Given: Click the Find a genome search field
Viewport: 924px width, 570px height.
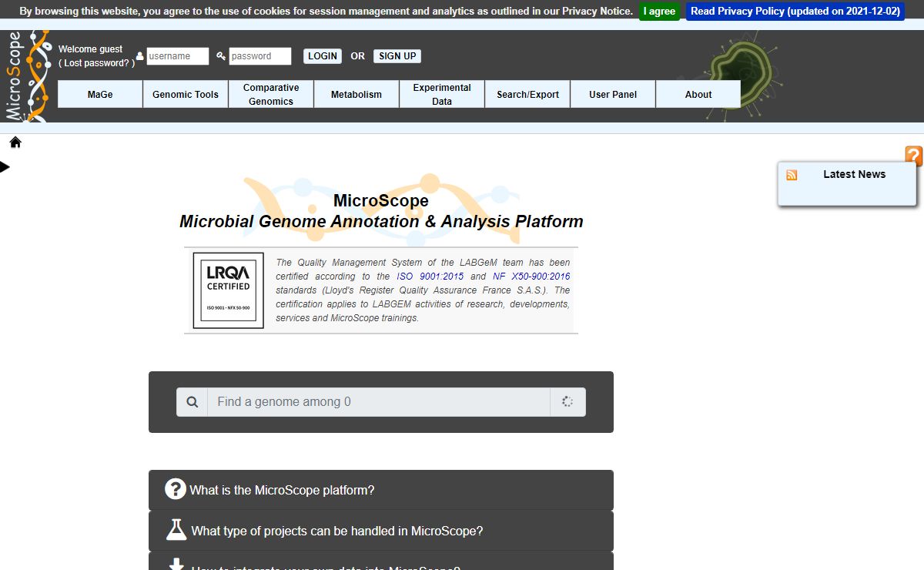Looking at the screenshot, I should [x=379, y=402].
